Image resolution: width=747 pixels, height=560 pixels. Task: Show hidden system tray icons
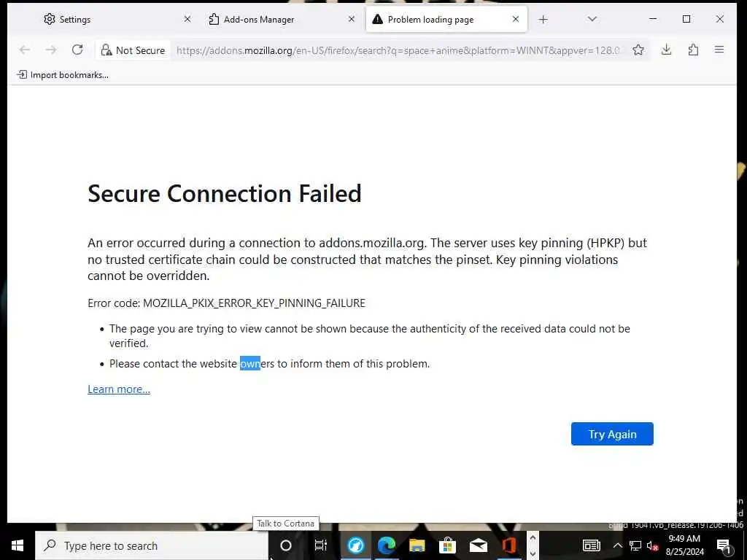point(617,545)
